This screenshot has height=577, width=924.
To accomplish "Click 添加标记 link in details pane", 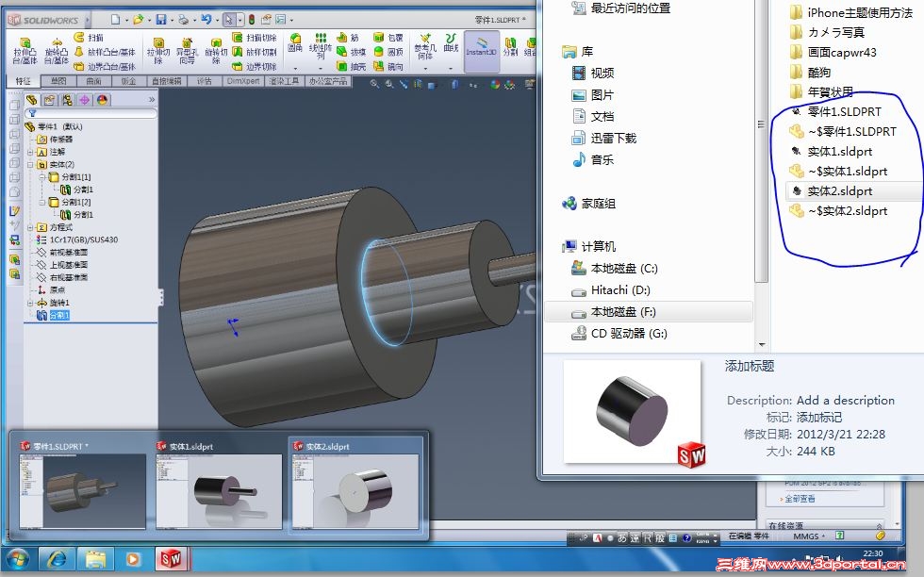I will point(819,418).
